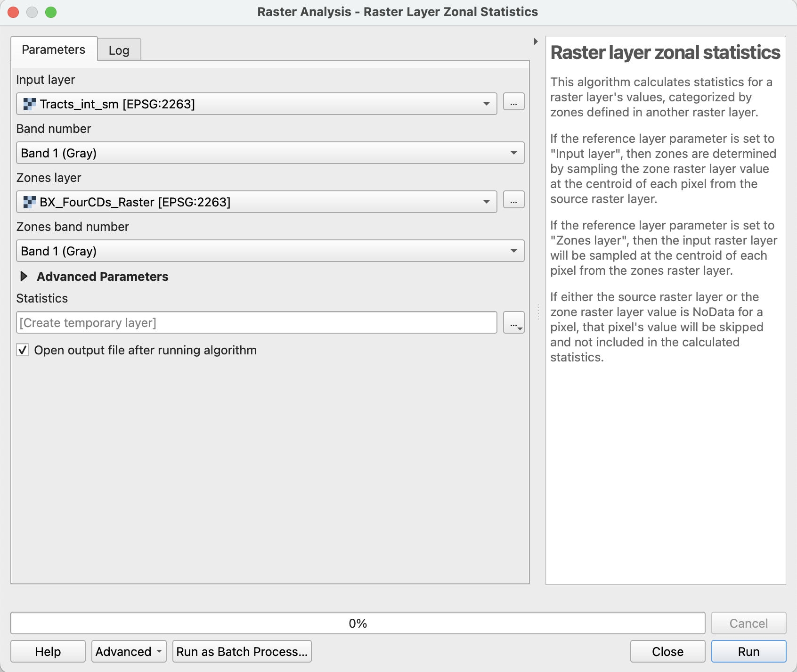Expand the Advanced Parameters section
This screenshot has width=797, height=672.
coord(24,276)
